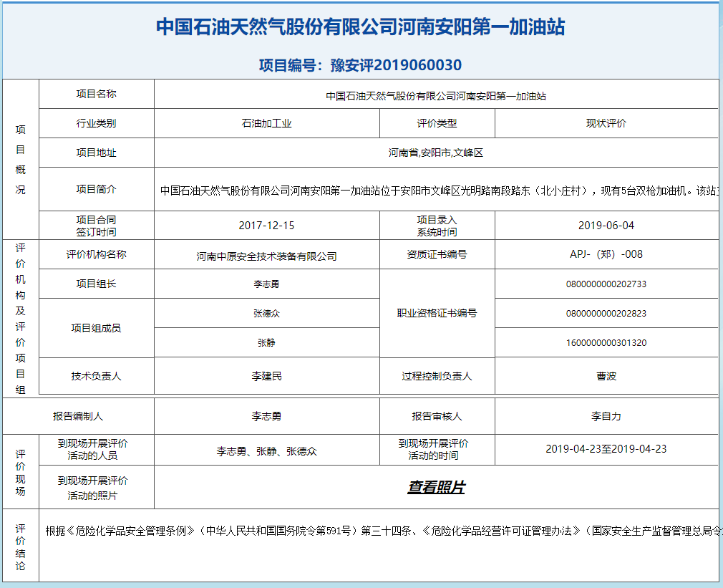Click the contract date 2017-12-15
Image resolution: width=723 pixels, height=588 pixels.
(266, 226)
